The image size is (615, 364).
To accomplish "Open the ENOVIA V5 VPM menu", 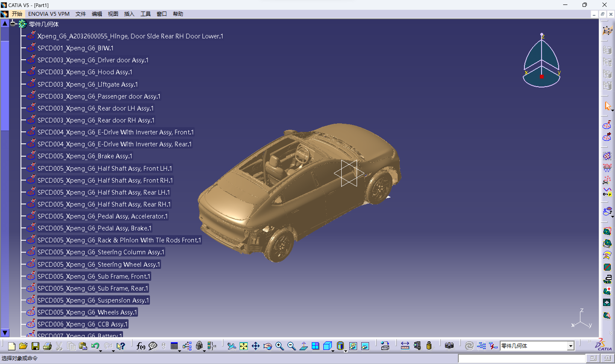I will (x=49, y=14).
